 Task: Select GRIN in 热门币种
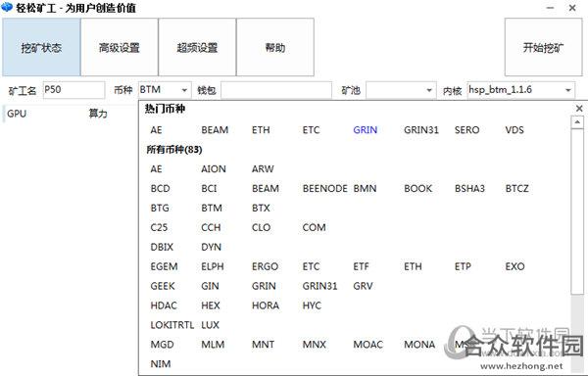pos(365,130)
